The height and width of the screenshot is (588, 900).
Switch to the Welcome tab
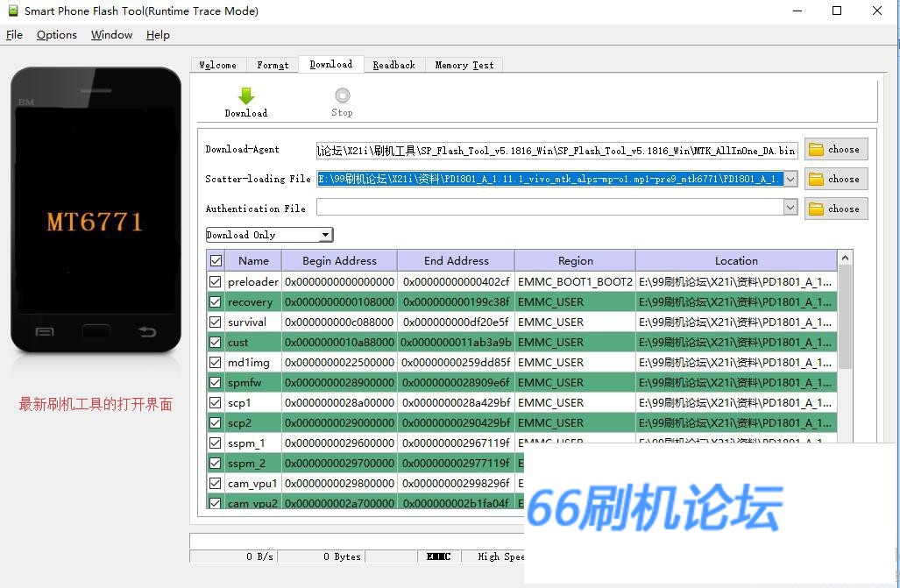(x=217, y=65)
